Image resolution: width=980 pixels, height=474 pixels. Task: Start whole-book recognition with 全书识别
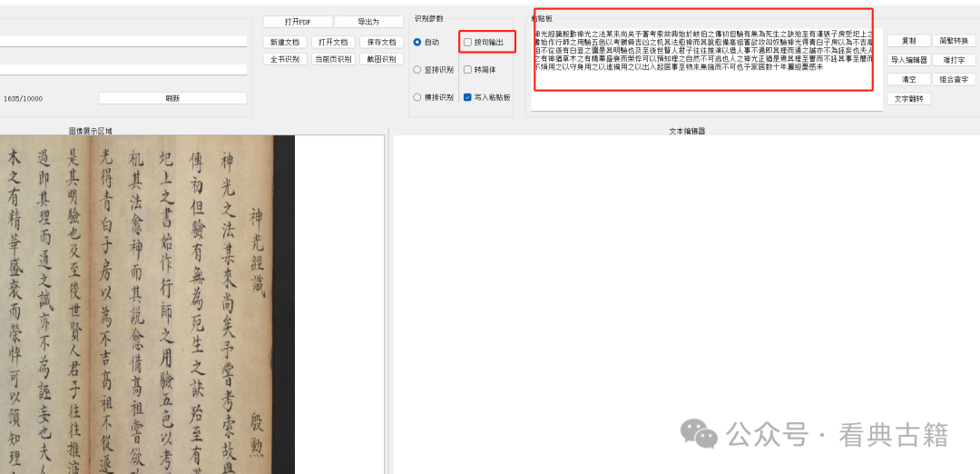(x=285, y=59)
